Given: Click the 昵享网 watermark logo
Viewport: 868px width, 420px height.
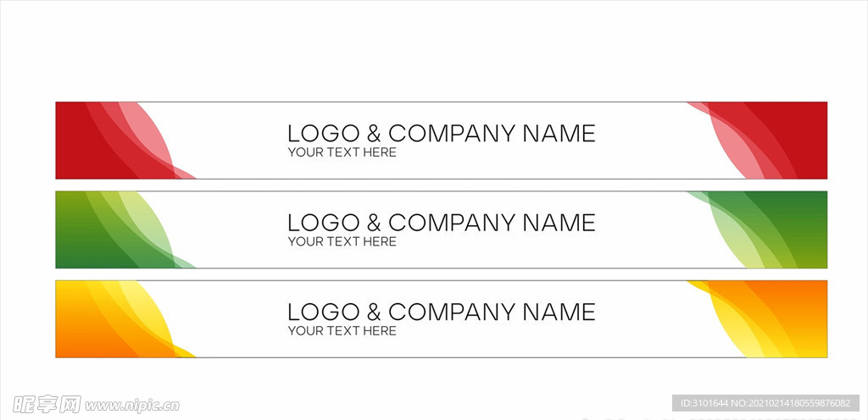Looking at the screenshot, I should pyautogui.click(x=47, y=405).
